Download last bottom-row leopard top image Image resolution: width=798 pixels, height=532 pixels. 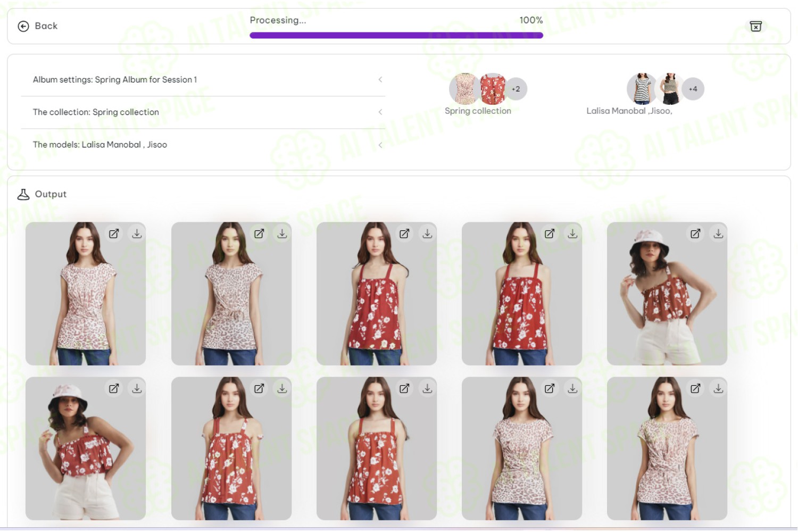click(718, 388)
